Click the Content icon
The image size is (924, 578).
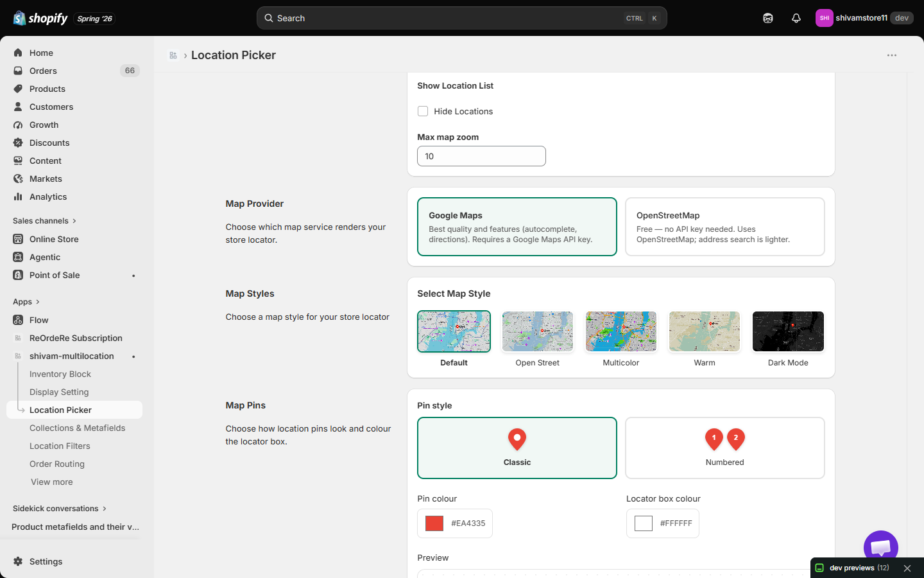(x=18, y=161)
